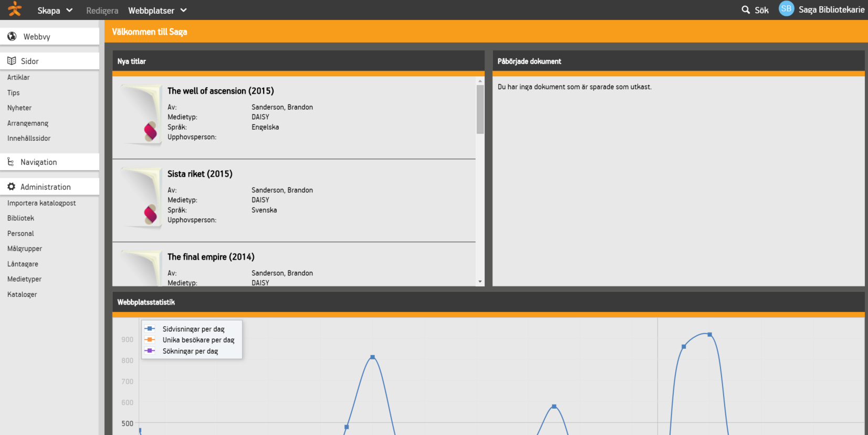
Task: Click the Påbörjade dokument panel header
Action: 678,61
